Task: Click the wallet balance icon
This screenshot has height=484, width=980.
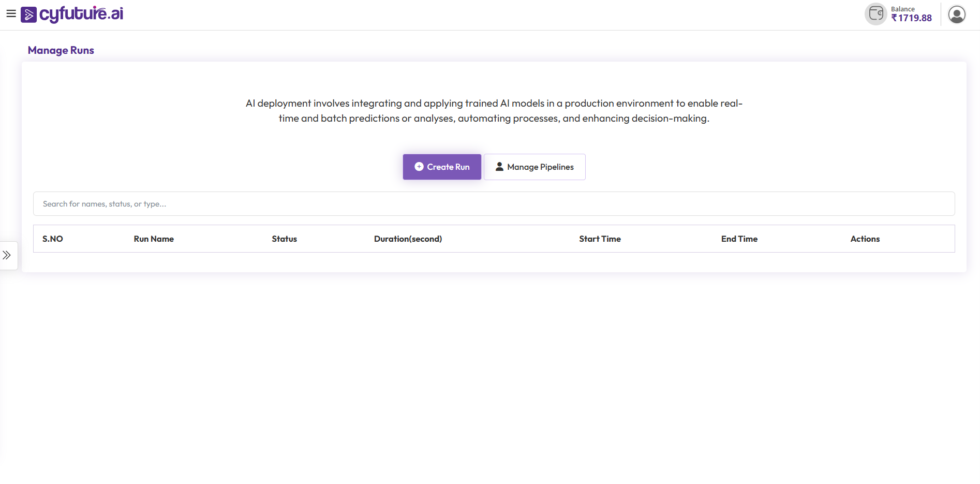Action: pyautogui.click(x=875, y=14)
